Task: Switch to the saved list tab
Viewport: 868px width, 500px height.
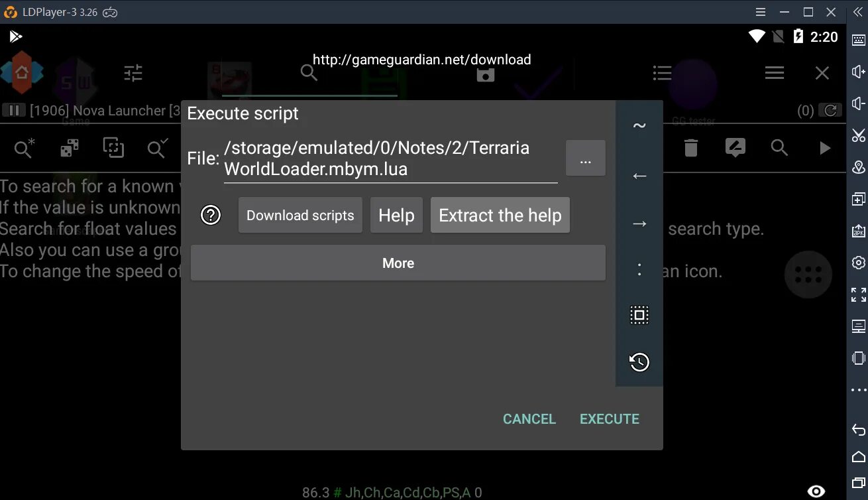Action: coord(486,73)
